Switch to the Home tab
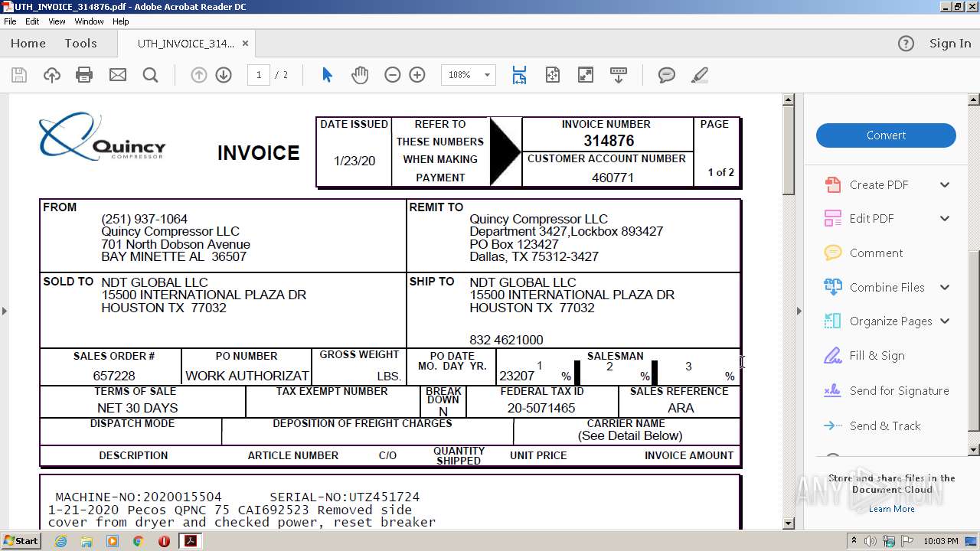The height and width of the screenshot is (551, 980). tap(28, 44)
